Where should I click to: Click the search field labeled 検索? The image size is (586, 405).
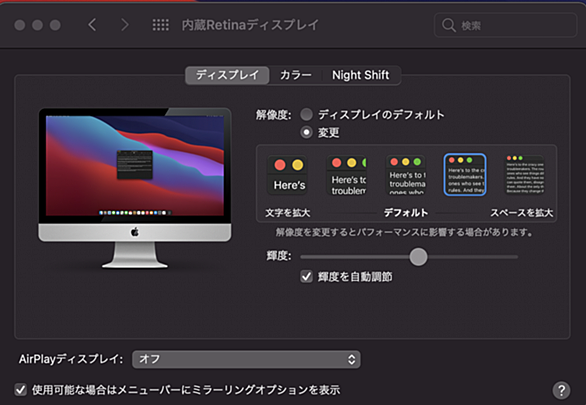tap(506, 25)
